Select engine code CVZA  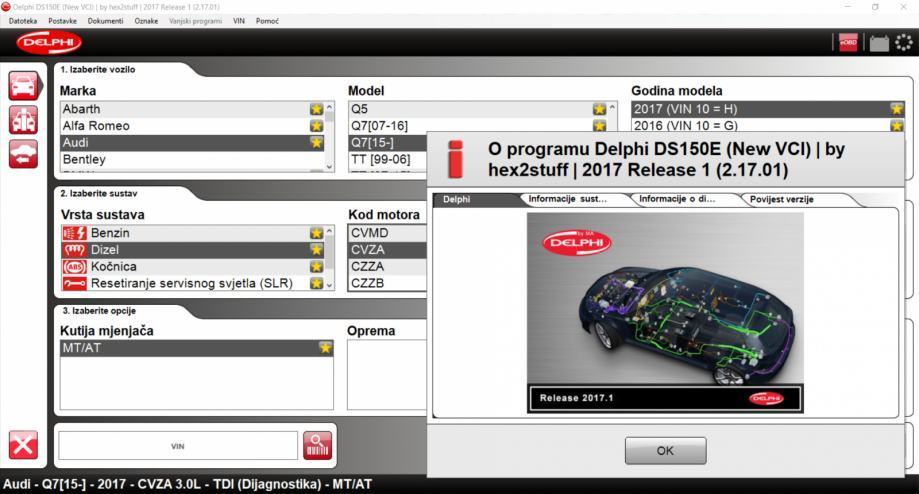(x=388, y=250)
